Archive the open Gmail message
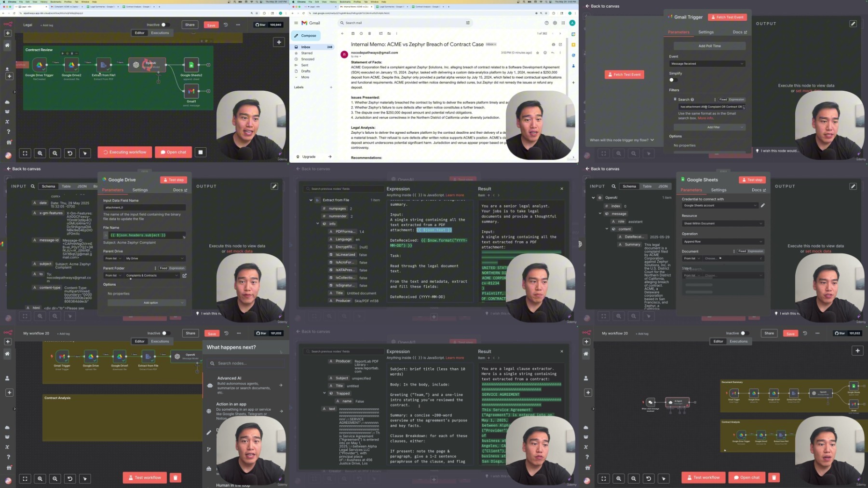868x488 pixels. click(353, 33)
